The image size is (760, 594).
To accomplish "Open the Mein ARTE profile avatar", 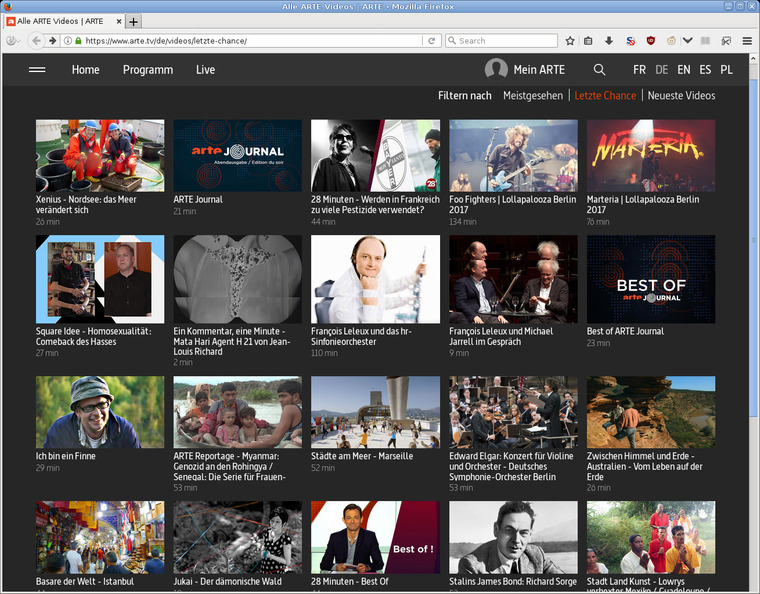I will pyautogui.click(x=496, y=69).
